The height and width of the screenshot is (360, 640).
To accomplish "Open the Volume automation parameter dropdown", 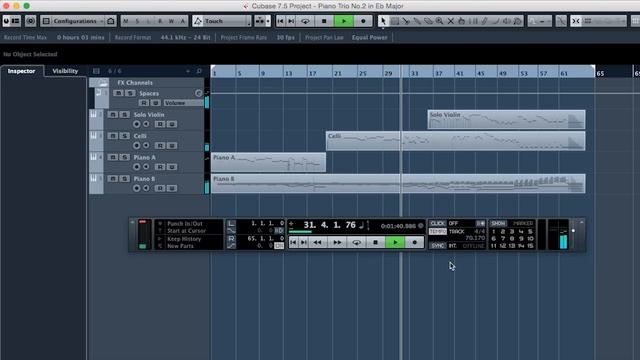I will coord(182,103).
